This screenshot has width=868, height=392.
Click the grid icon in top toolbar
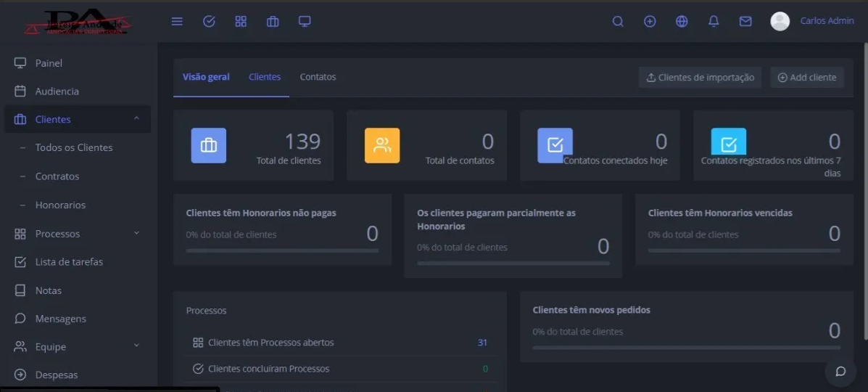pos(241,21)
